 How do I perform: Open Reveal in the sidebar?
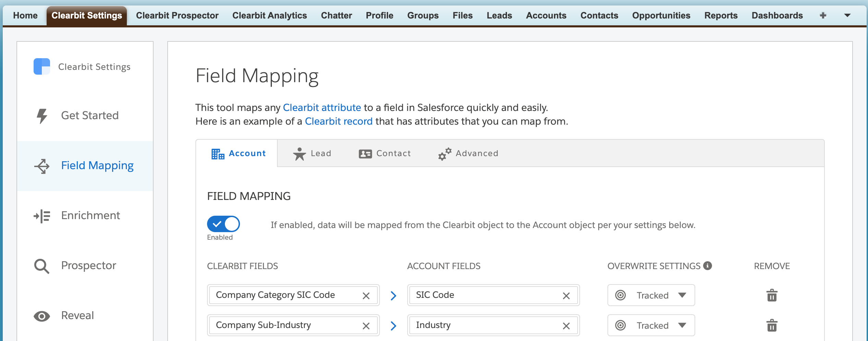(85, 316)
